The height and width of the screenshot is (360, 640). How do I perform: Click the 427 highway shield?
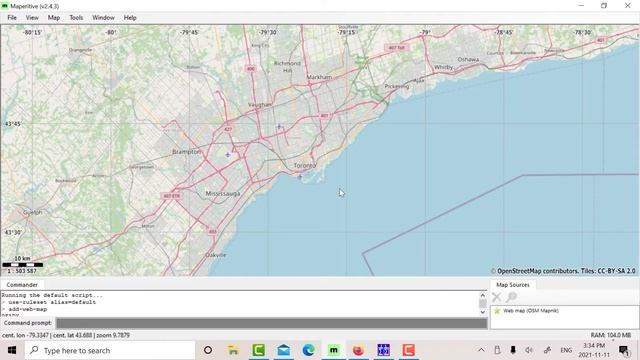(x=228, y=129)
